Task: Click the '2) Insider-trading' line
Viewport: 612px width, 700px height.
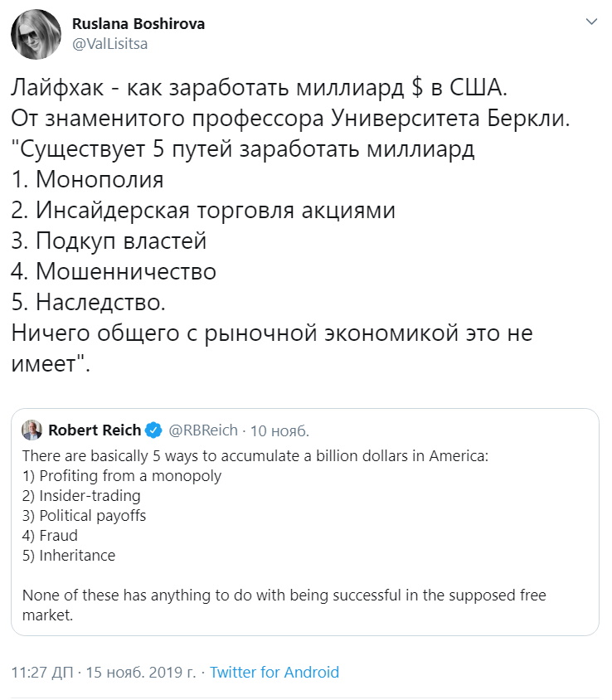Action: (81, 495)
